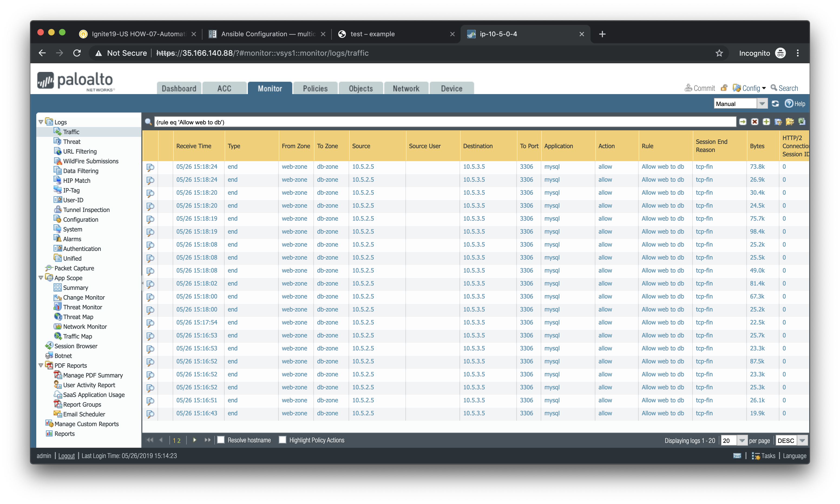
Task: Click the browser address bar URL
Action: [262, 53]
